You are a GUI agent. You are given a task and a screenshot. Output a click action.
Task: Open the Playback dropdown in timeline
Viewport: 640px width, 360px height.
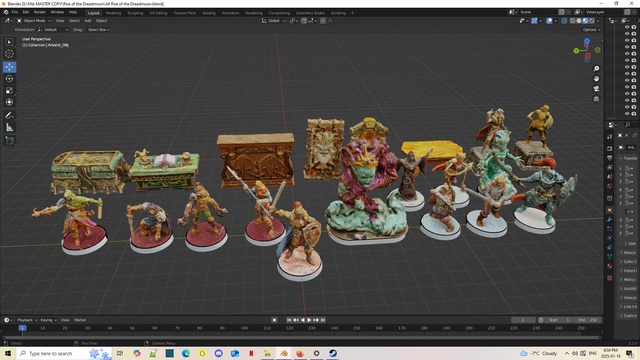coord(27,320)
